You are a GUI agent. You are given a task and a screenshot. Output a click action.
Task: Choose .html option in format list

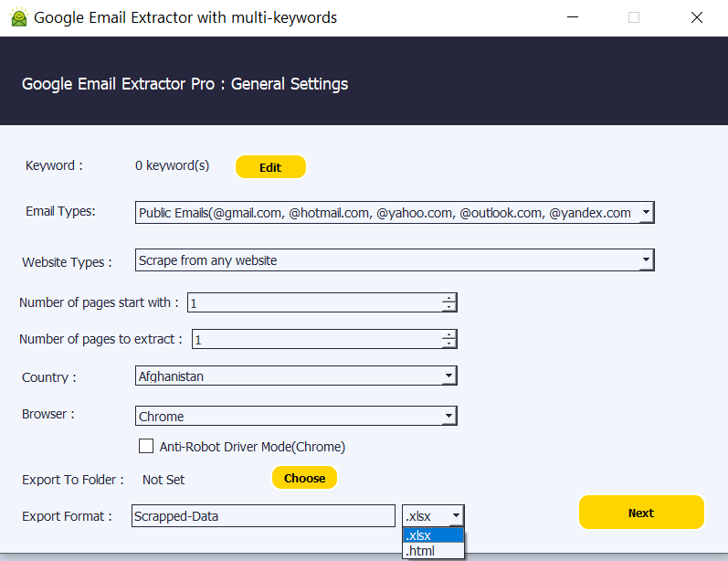(433, 551)
